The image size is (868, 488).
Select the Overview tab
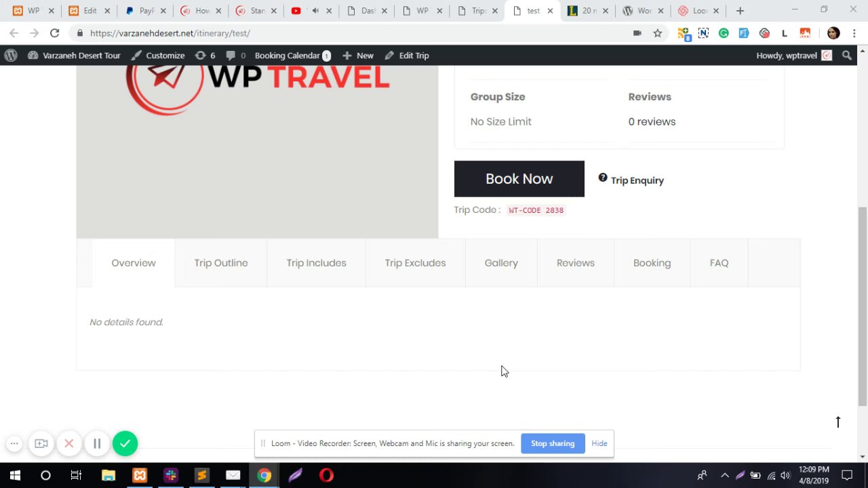tap(134, 263)
